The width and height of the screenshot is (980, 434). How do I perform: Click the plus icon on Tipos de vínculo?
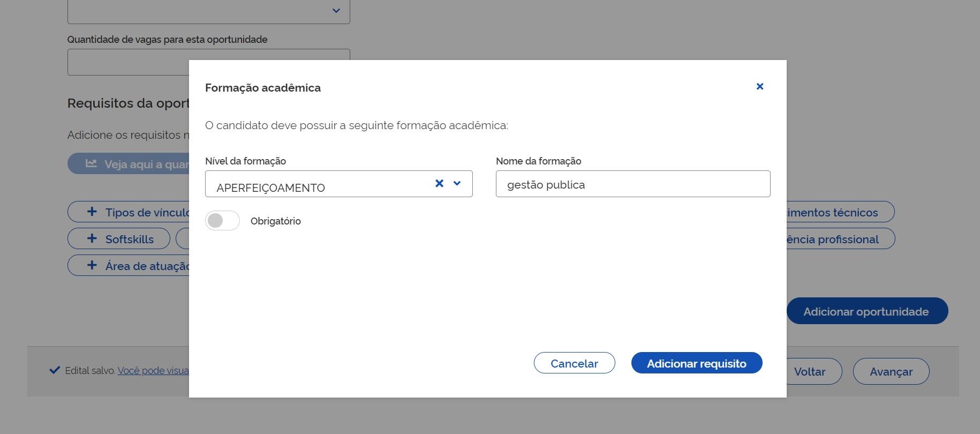pos(92,212)
